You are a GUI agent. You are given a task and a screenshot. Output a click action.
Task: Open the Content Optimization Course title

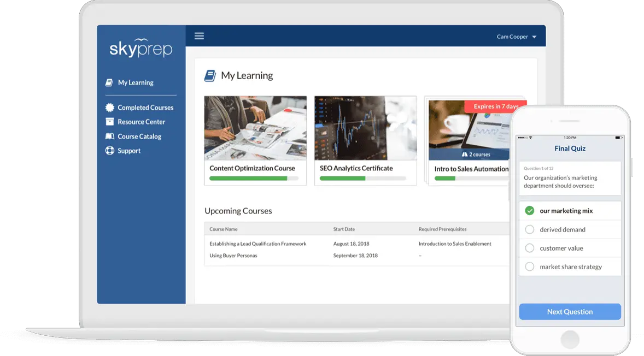[252, 168]
